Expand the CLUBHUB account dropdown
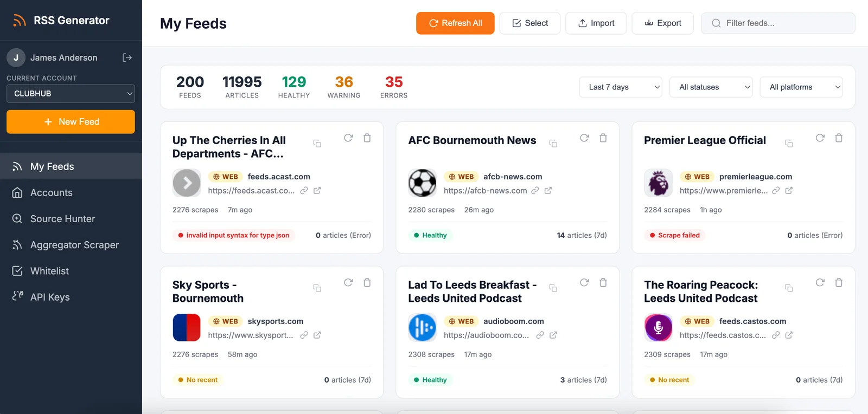Screen dimensions: 868x414 click(x=71, y=94)
